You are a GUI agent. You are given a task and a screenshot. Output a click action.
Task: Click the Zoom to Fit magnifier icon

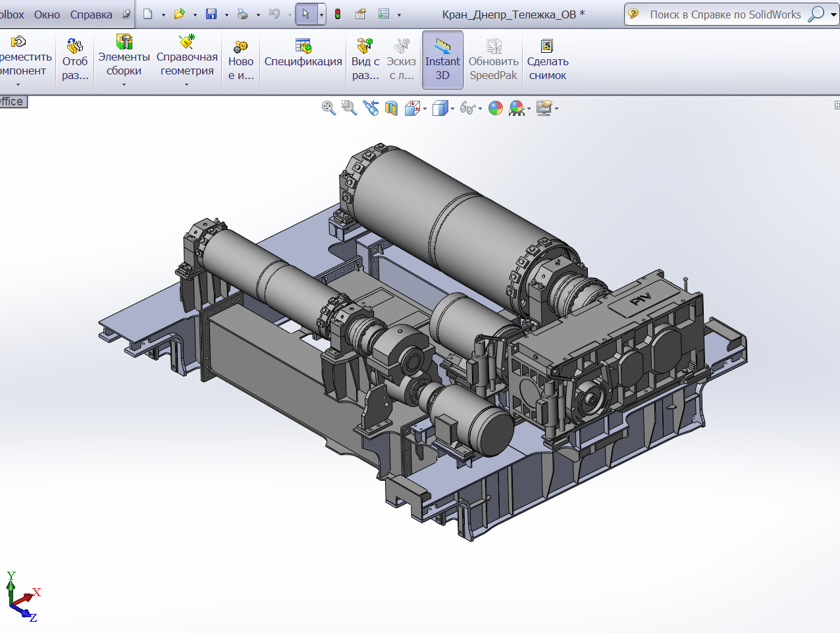pyautogui.click(x=328, y=108)
